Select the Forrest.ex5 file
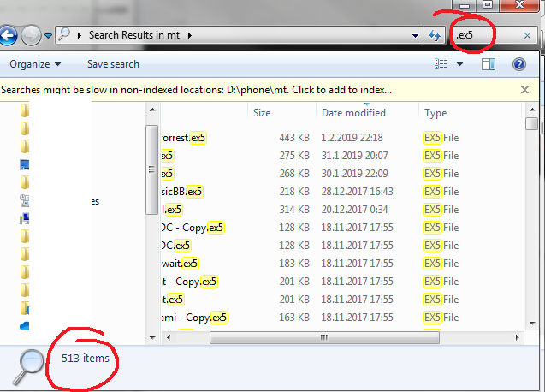Viewport: 545px width, 392px height. 184,138
